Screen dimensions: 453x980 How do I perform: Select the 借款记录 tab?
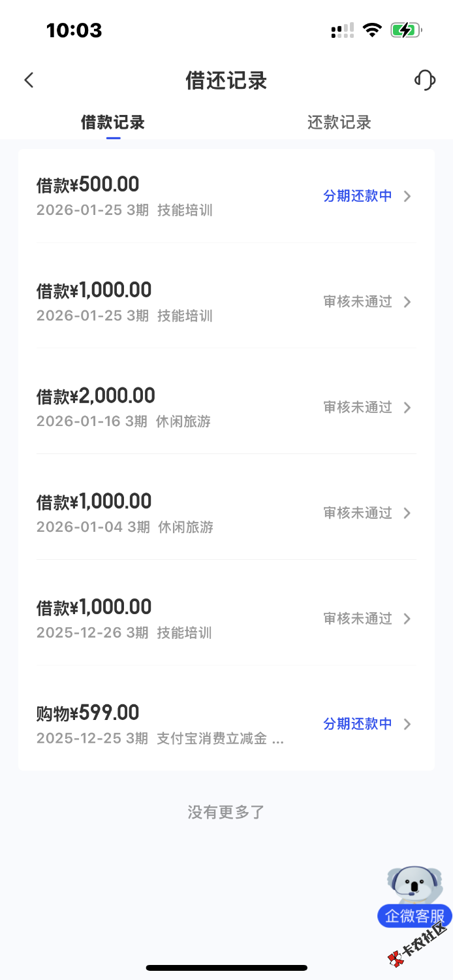point(113,122)
